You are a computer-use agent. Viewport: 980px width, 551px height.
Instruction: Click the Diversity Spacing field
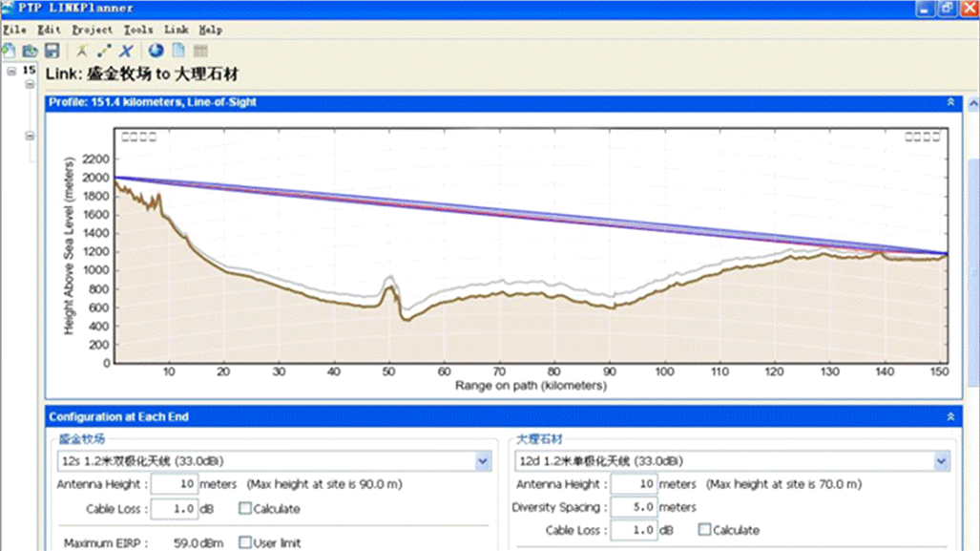634,507
